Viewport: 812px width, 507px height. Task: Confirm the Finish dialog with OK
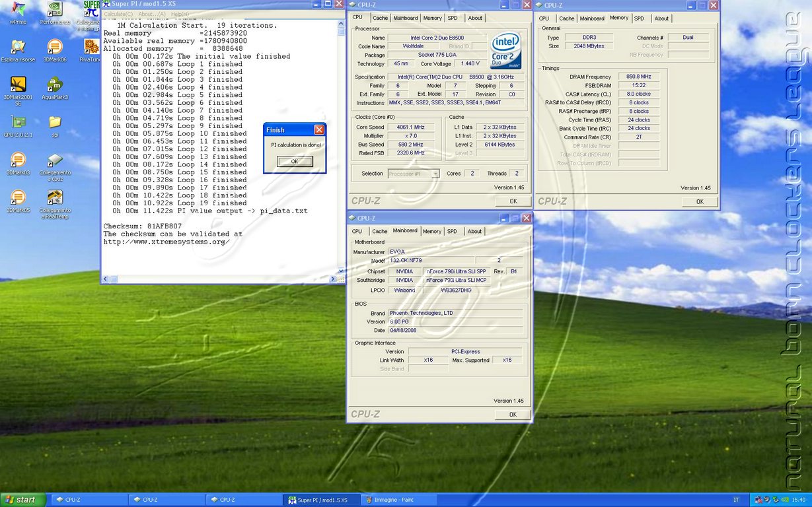coord(295,162)
